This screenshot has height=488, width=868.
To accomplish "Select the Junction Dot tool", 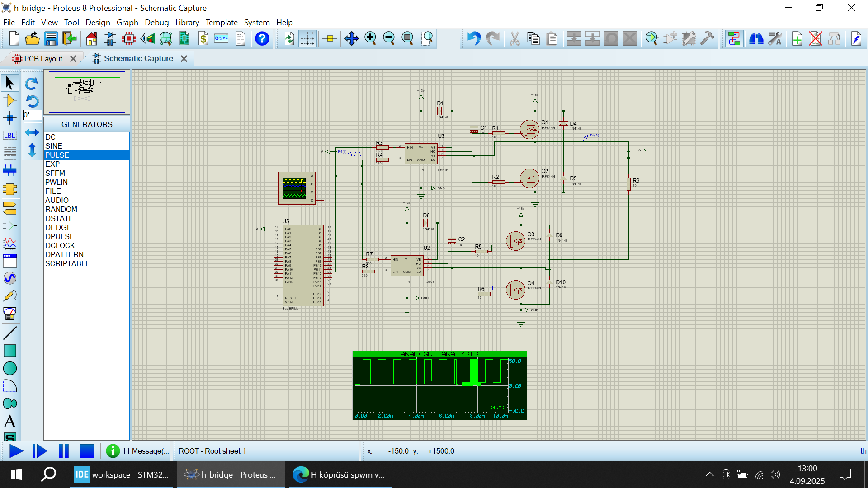I will click(x=9, y=118).
